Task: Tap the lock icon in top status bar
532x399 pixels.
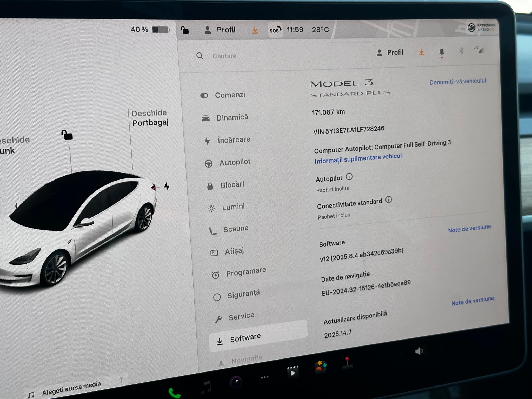Action: (x=185, y=30)
